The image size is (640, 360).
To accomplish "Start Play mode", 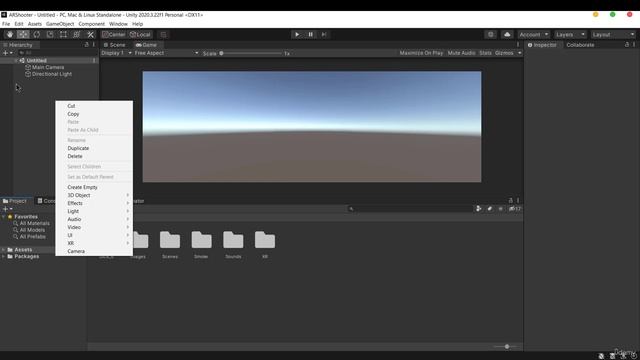I will [297, 35].
